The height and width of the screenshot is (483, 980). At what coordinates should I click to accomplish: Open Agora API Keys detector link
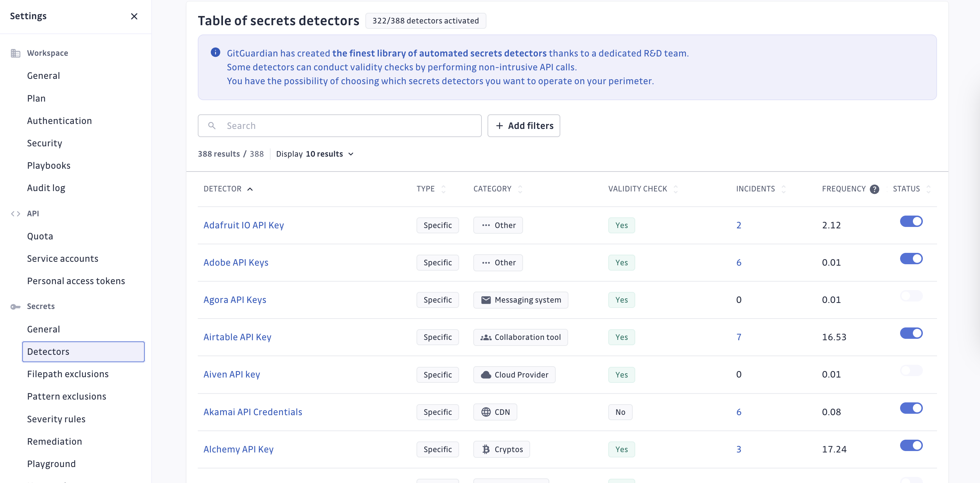[235, 300]
